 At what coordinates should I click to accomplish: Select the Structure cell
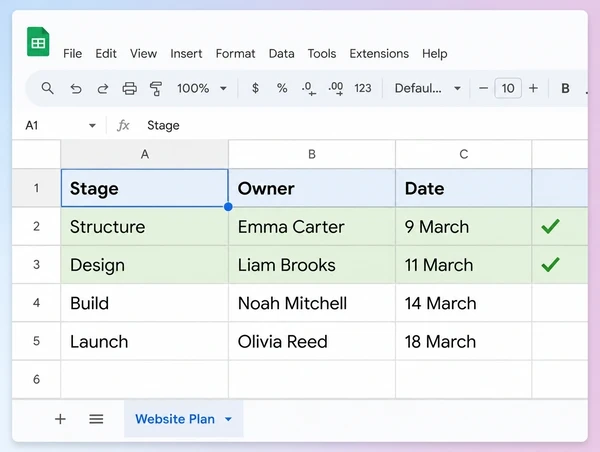[x=145, y=226]
